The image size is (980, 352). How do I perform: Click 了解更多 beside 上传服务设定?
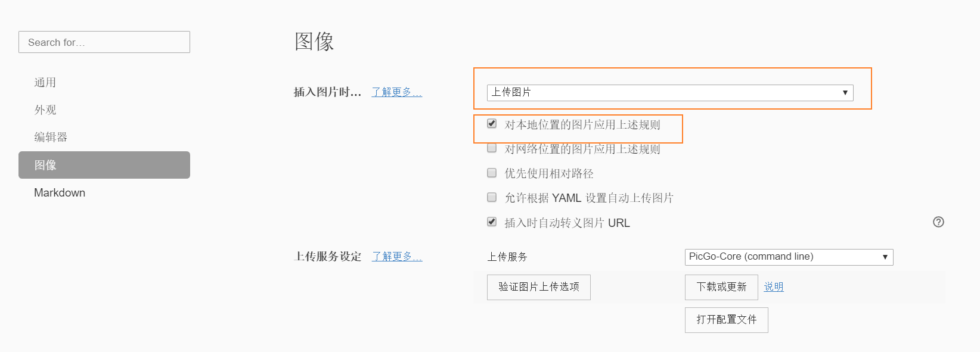tap(397, 256)
